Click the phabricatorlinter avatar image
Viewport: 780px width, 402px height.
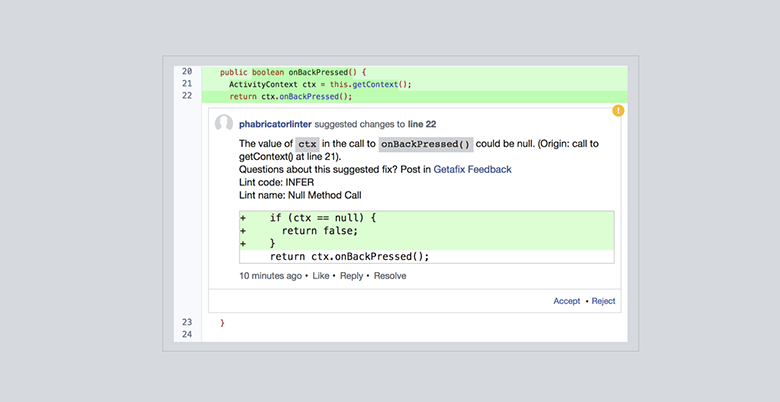pos(224,123)
